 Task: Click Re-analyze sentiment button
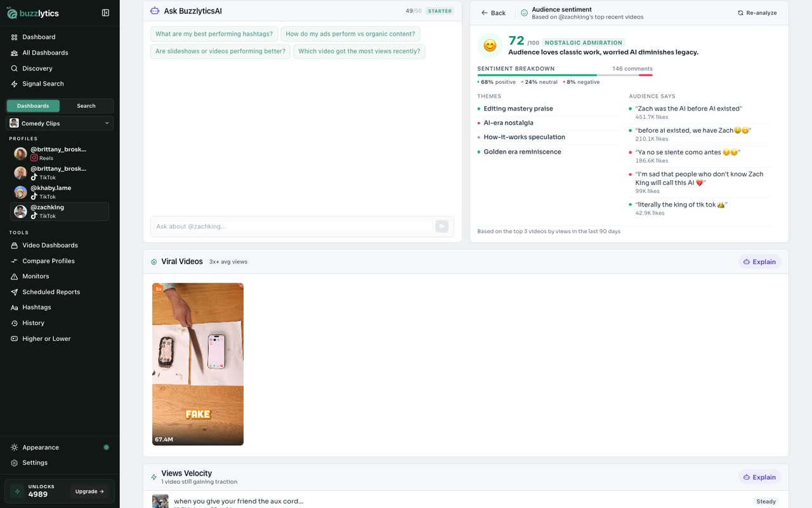tap(757, 13)
